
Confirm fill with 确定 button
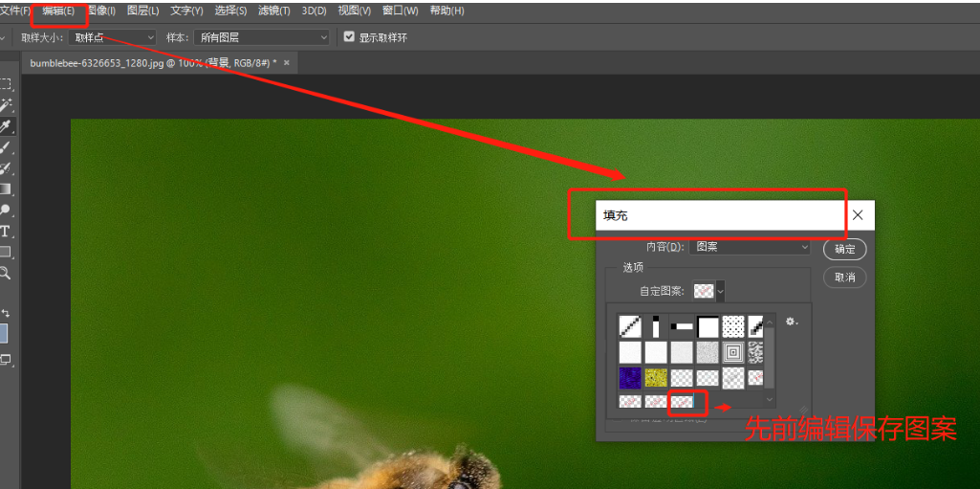845,249
